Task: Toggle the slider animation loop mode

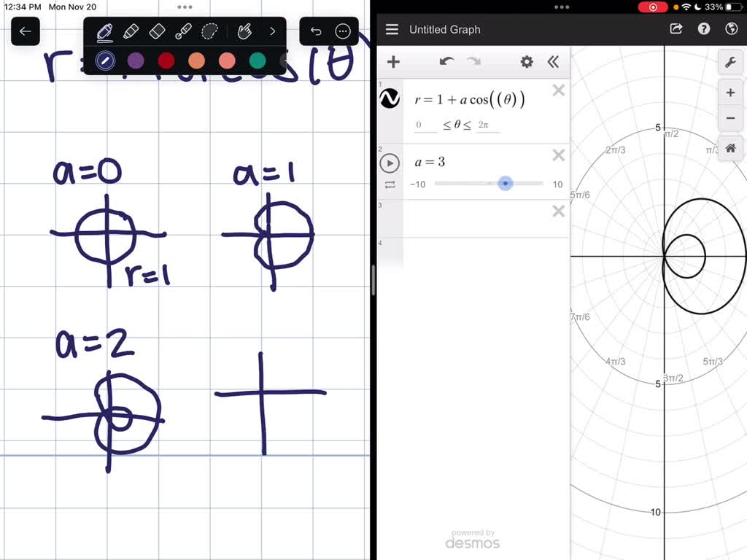Action: (390, 185)
